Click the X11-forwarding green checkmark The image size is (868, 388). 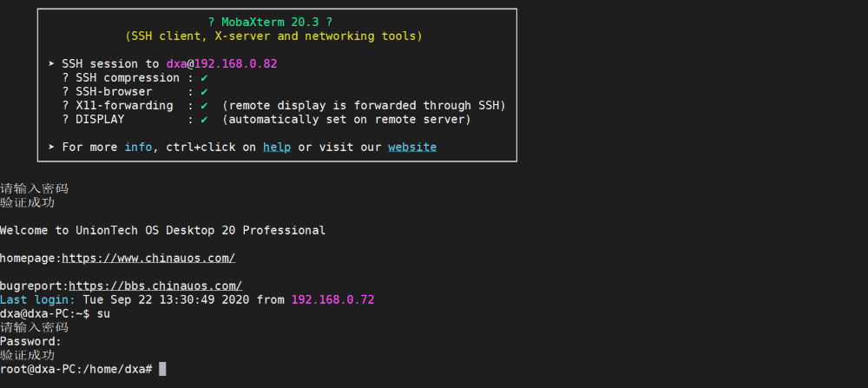[204, 106]
